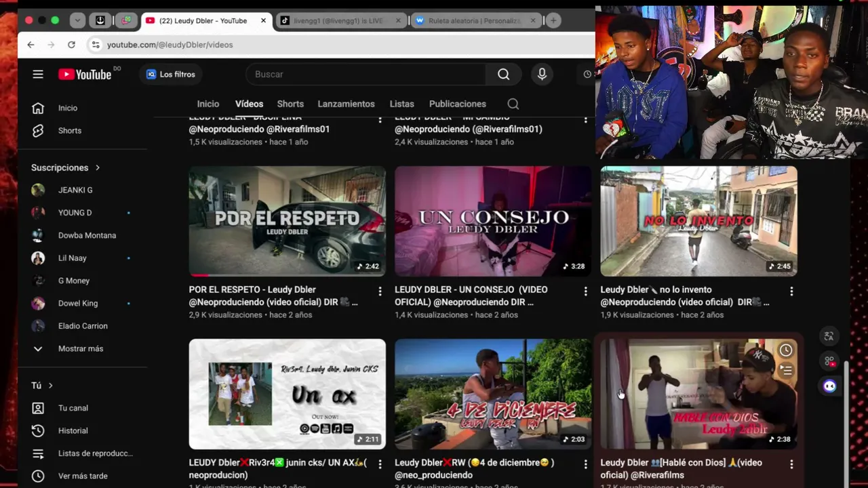Open Eladio Carrion subscription channel
The image size is (868, 488).
pos(83,326)
